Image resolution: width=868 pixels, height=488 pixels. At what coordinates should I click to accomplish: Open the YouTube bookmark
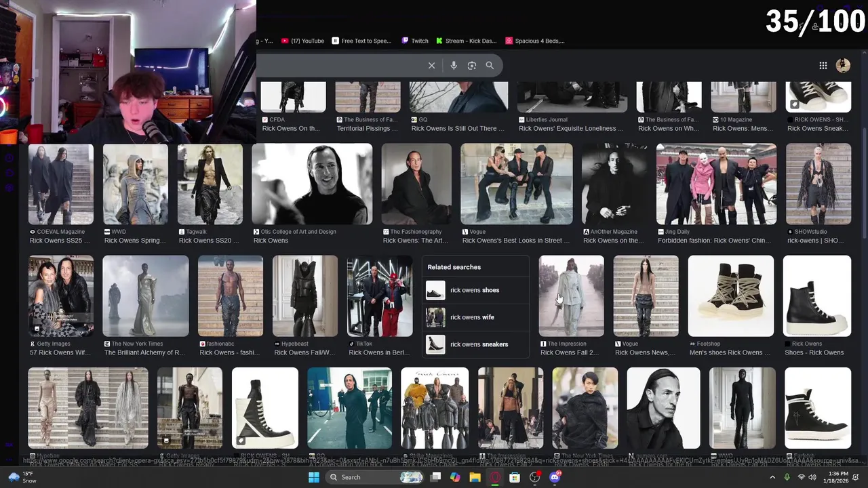point(303,41)
